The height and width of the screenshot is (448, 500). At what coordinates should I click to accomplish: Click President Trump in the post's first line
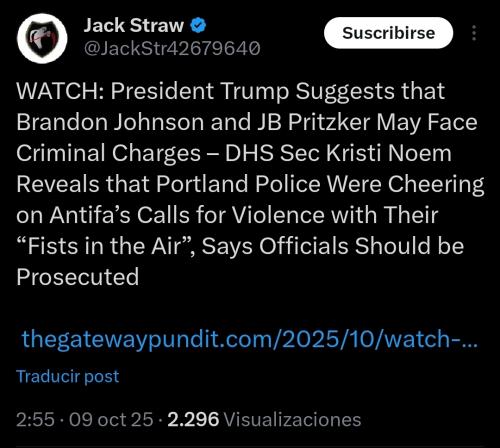(200, 91)
